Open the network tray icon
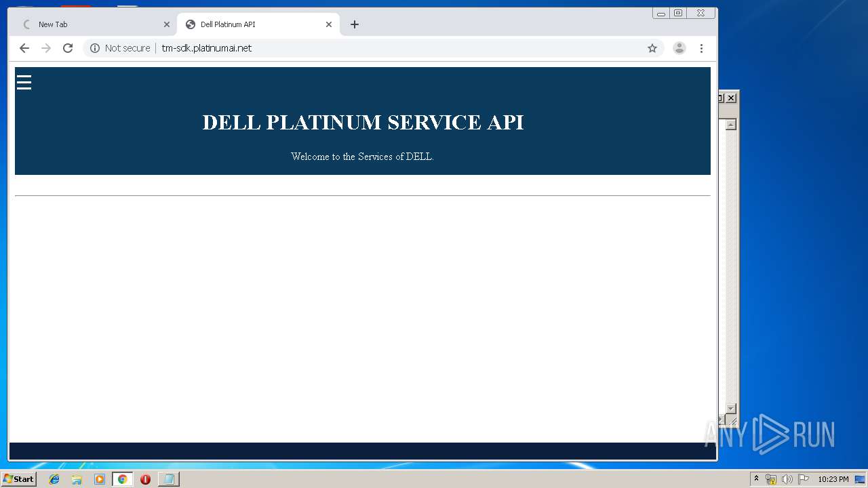Image resolution: width=868 pixels, height=488 pixels. click(771, 479)
